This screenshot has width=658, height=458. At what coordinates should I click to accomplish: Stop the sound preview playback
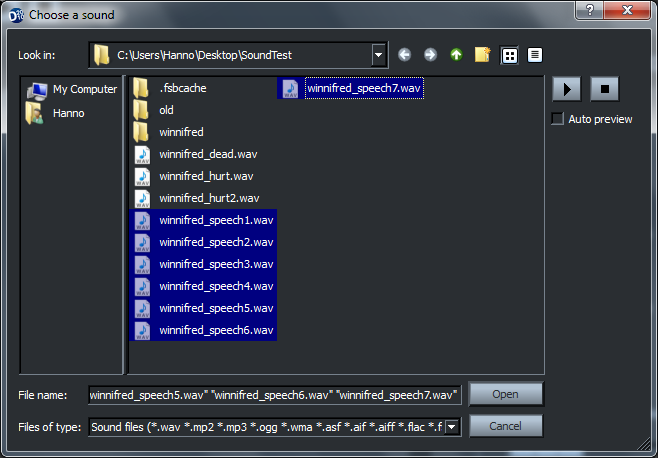point(604,88)
